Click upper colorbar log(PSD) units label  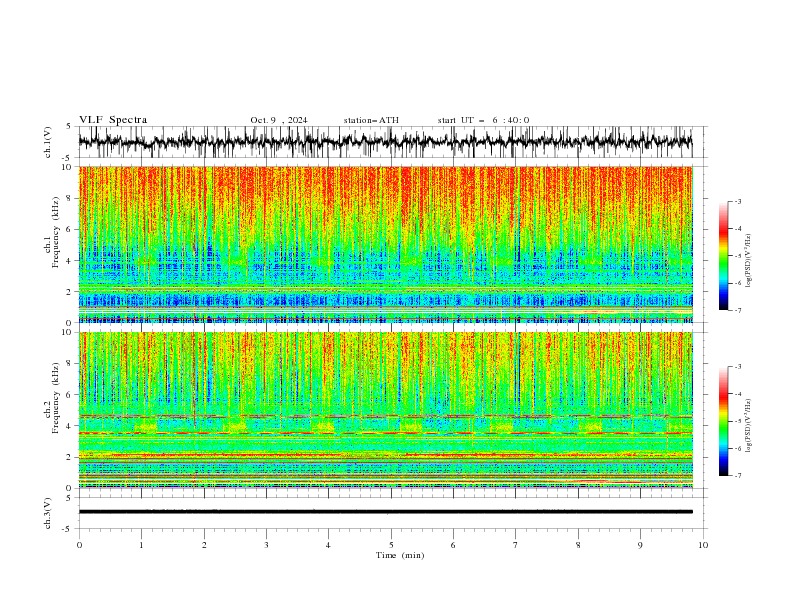coord(749,260)
